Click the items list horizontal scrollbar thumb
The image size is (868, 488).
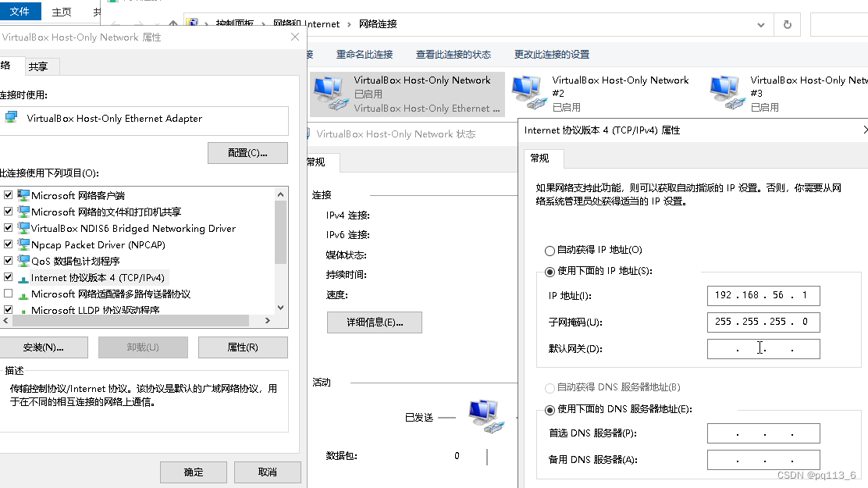[130, 321]
